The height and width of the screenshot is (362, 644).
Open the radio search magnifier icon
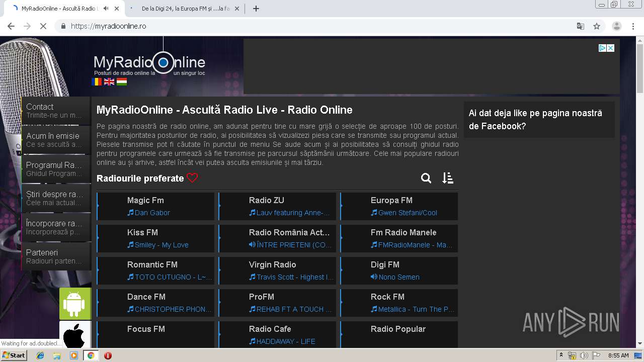pyautogui.click(x=426, y=178)
